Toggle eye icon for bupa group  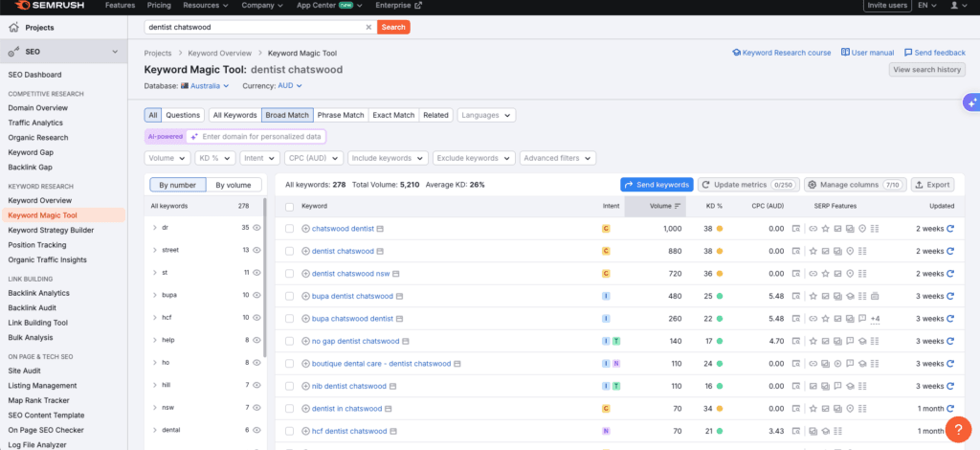click(x=256, y=295)
